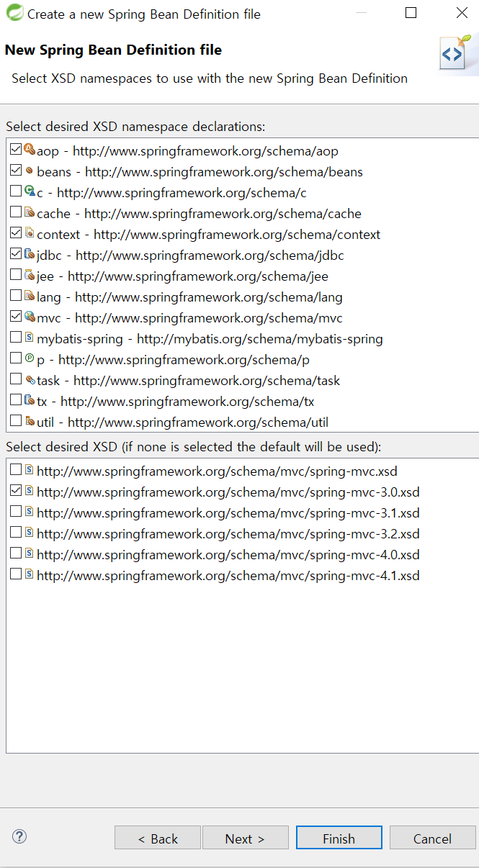
Task: Click the task namespace icon
Action: point(30,380)
